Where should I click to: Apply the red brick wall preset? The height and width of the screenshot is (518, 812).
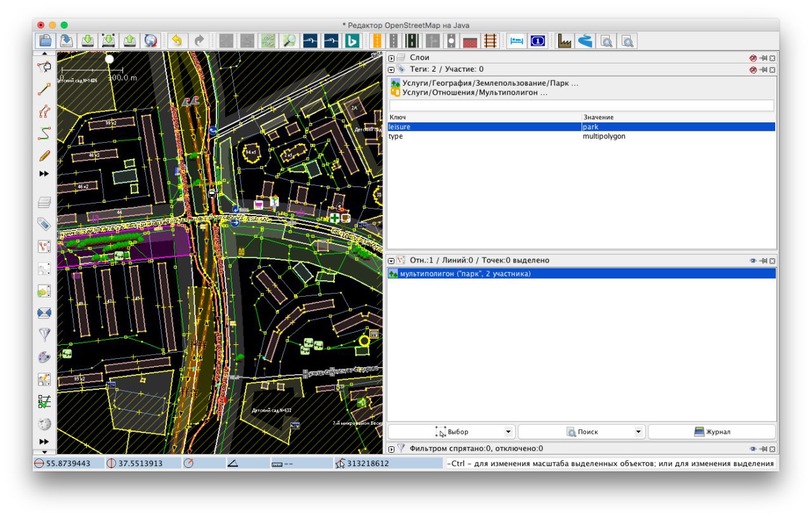point(470,41)
